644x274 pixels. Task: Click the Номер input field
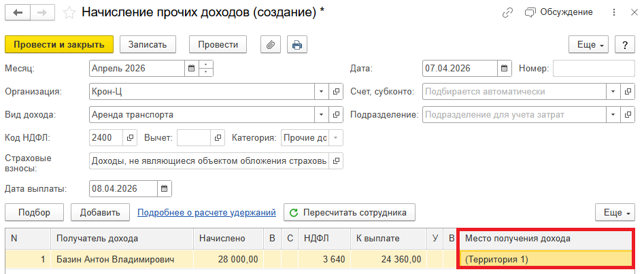[593, 69]
